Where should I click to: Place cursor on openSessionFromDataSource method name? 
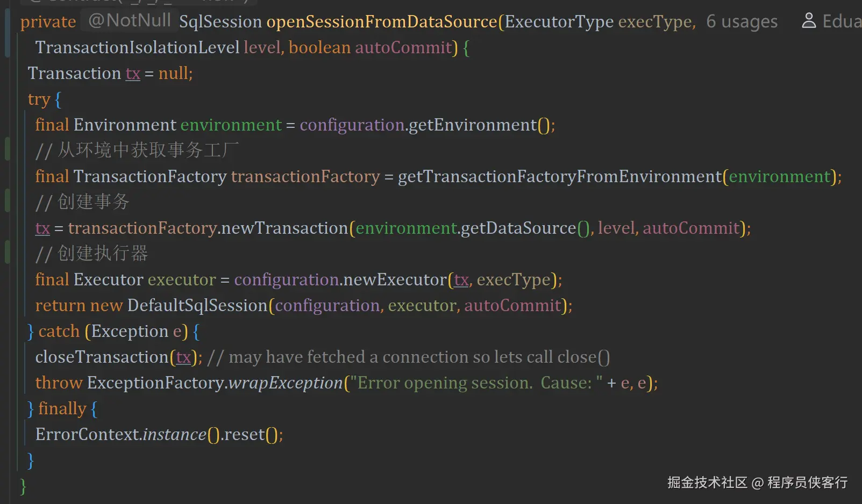[x=382, y=21]
